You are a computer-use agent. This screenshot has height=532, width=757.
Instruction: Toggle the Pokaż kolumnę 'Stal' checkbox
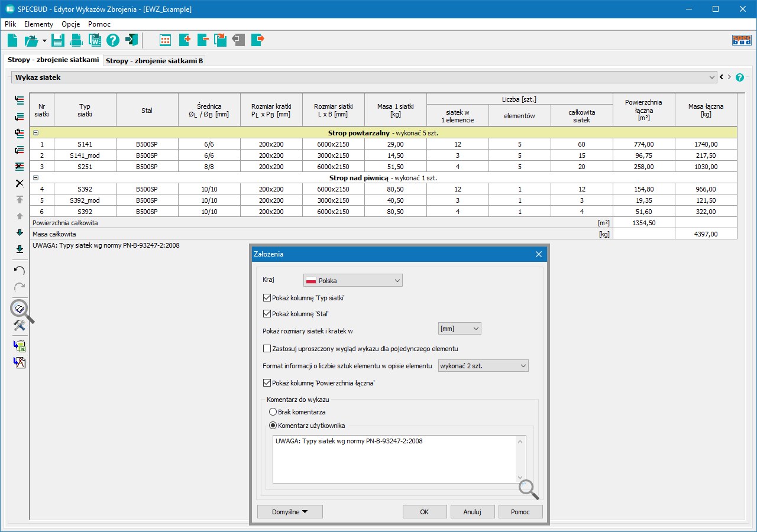point(267,314)
